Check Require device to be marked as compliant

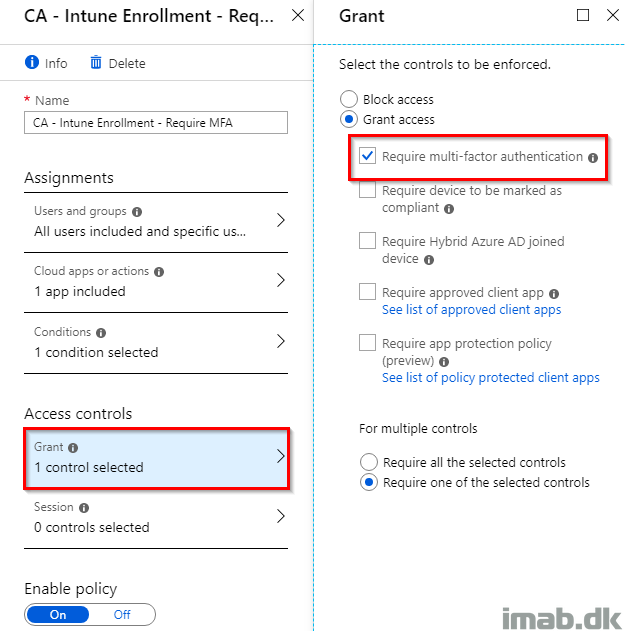coord(367,190)
